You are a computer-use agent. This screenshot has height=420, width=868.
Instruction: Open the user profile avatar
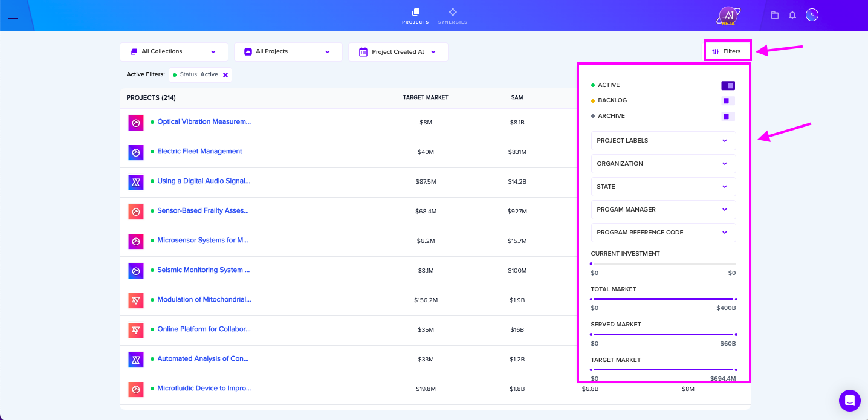(812, 15)
